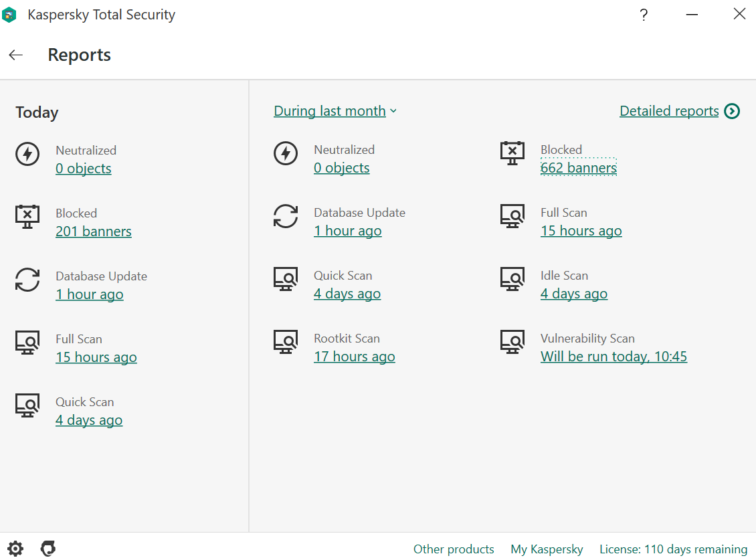Open settings via the gear icon
The width and height of the screenshot is (756, 558).
tap(15, 549)
